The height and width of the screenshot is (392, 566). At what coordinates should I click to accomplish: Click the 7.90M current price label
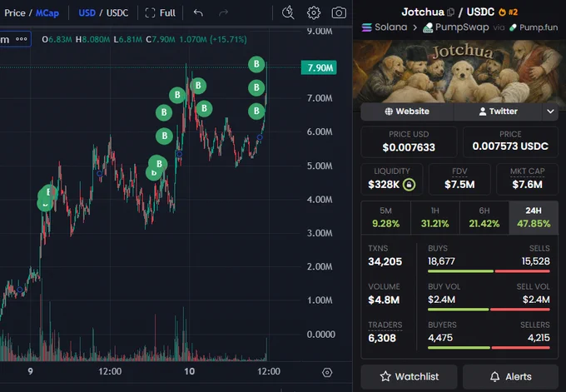click(319, 67)
